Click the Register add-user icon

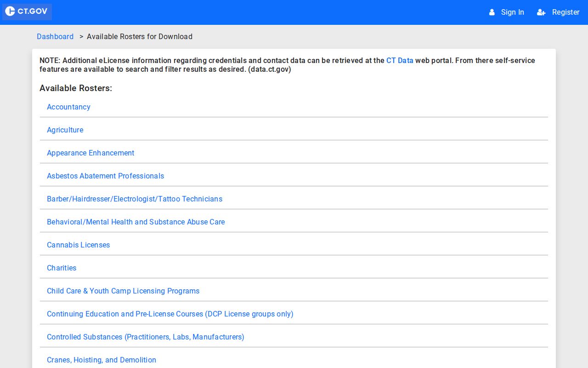541,12
